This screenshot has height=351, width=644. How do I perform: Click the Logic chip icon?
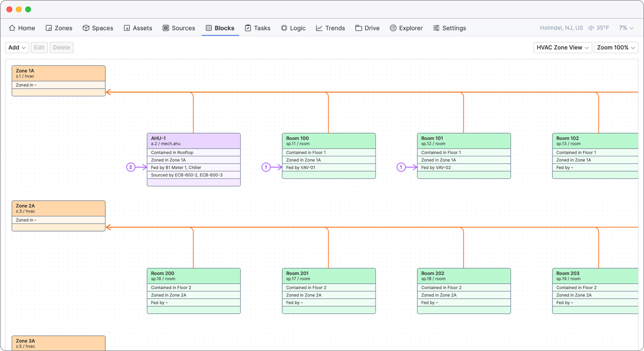284,28
